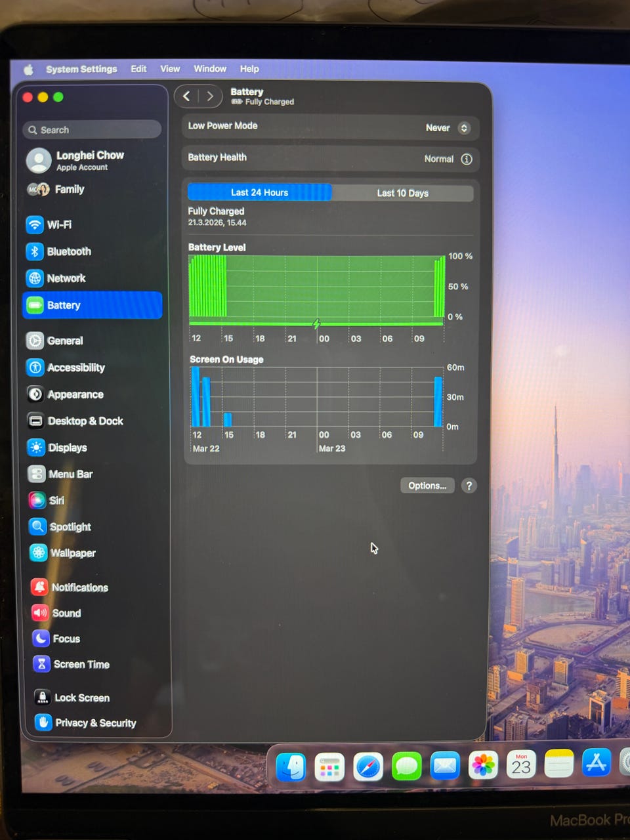Open the Lock Screen icon
The image size is (630, 840).
click(x=43, y=697)
